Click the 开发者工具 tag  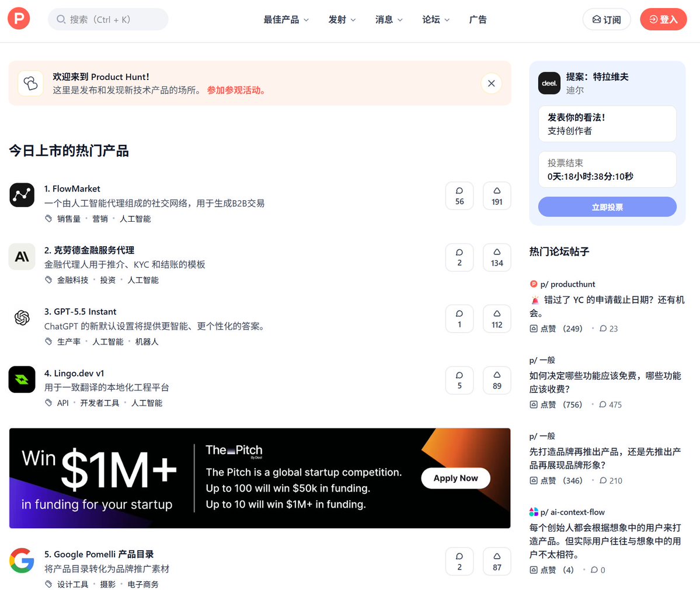(100, 403)
